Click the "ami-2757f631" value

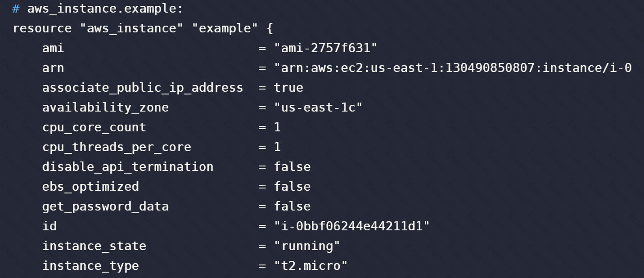coord(326,48)
